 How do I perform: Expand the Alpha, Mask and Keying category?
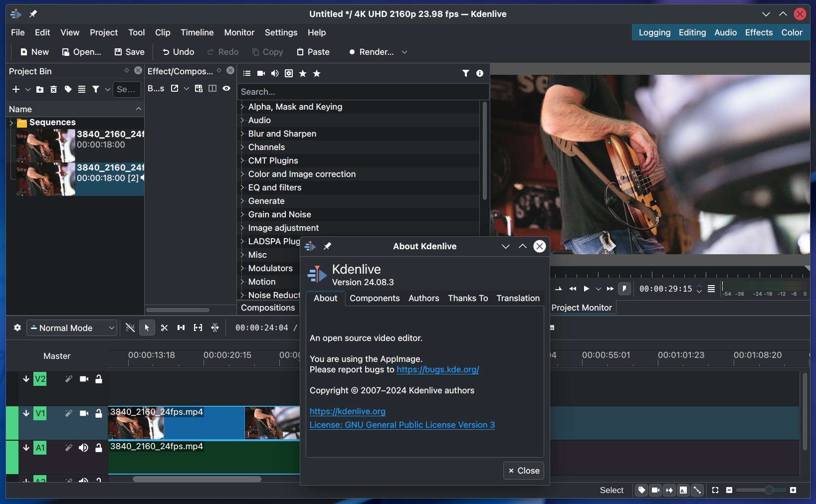coord(242,107)
